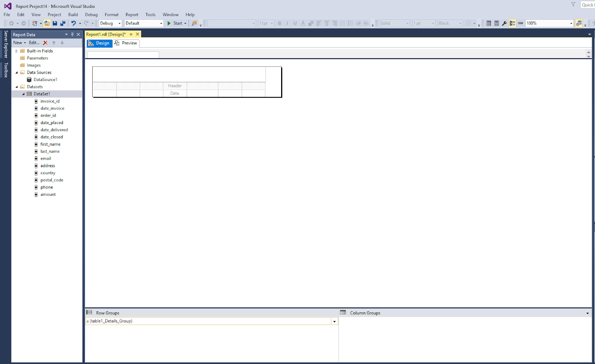Click the ruler toggle icon

pyautogui.click(x=520, y=23)
